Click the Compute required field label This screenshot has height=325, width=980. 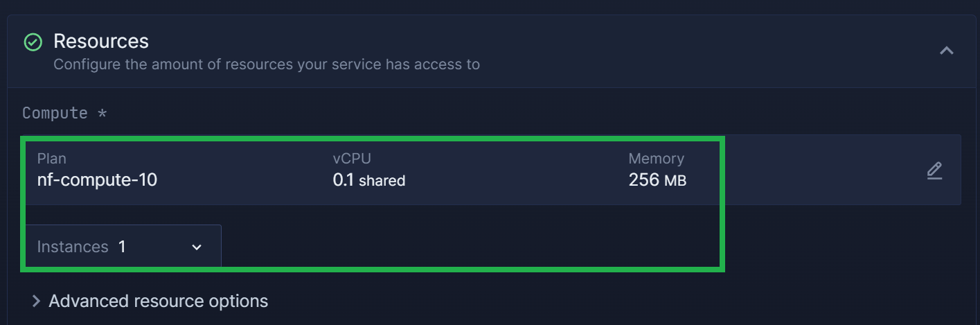64,113
